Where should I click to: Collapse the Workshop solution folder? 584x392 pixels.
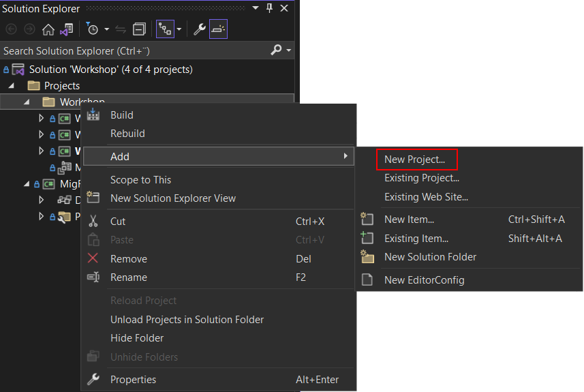27,102
